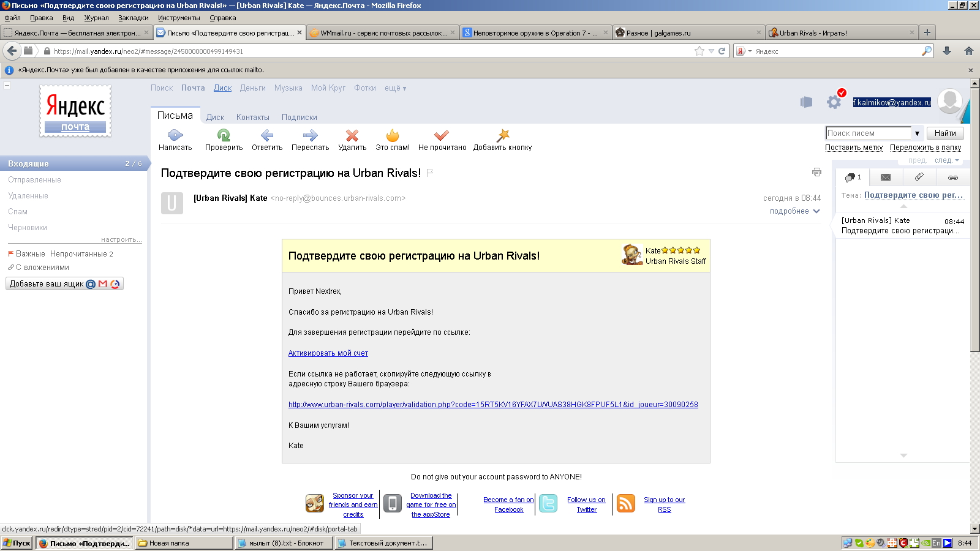The width and height of the screenshot is (980, 551).
Task: Click the Become a fan on Facebook link
Action: click(x=508, y=504)
